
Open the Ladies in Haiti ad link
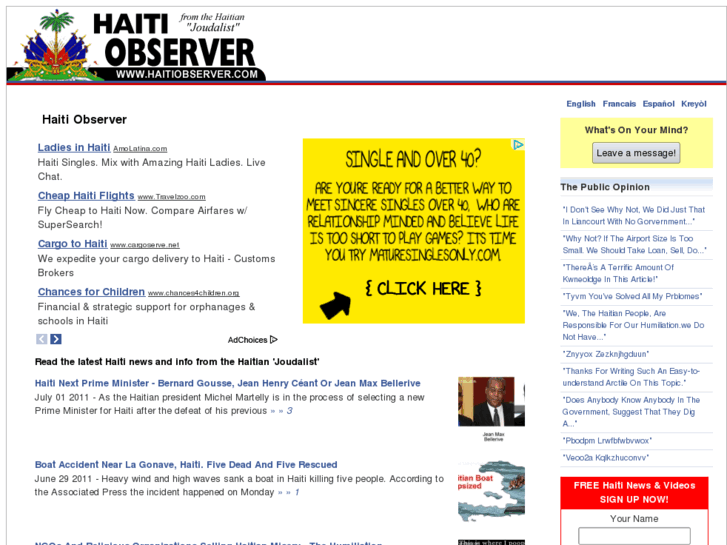pyautogui.click(x=74, y=147)
